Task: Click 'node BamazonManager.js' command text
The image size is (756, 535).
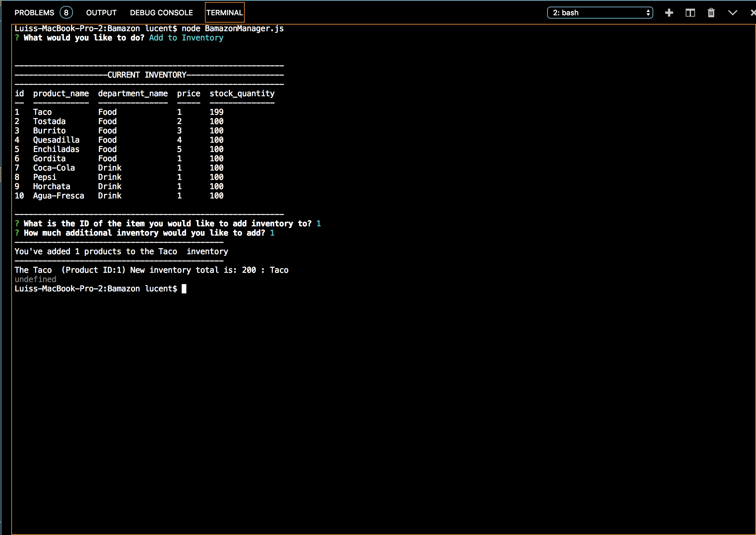Action: (232, 29)
